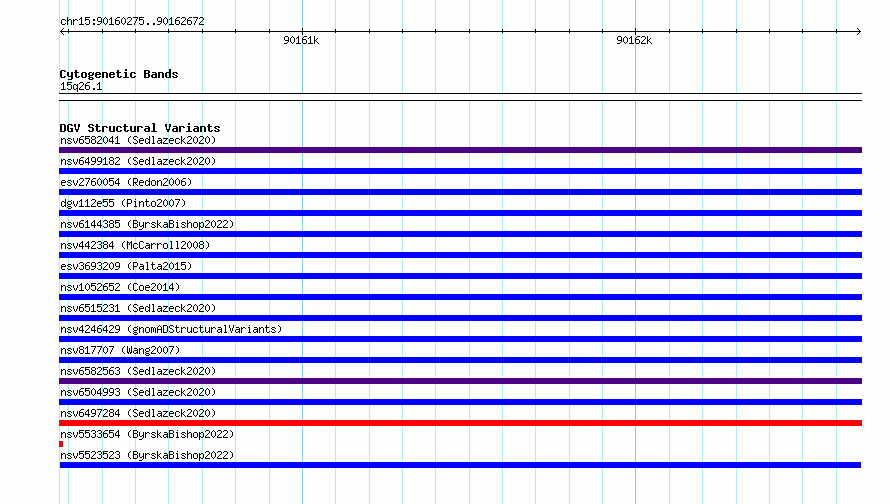Open the nsv6504993 (Sedlazeck2020) label
This screenshot has height=504, width=890.
(x=138, y=392)
